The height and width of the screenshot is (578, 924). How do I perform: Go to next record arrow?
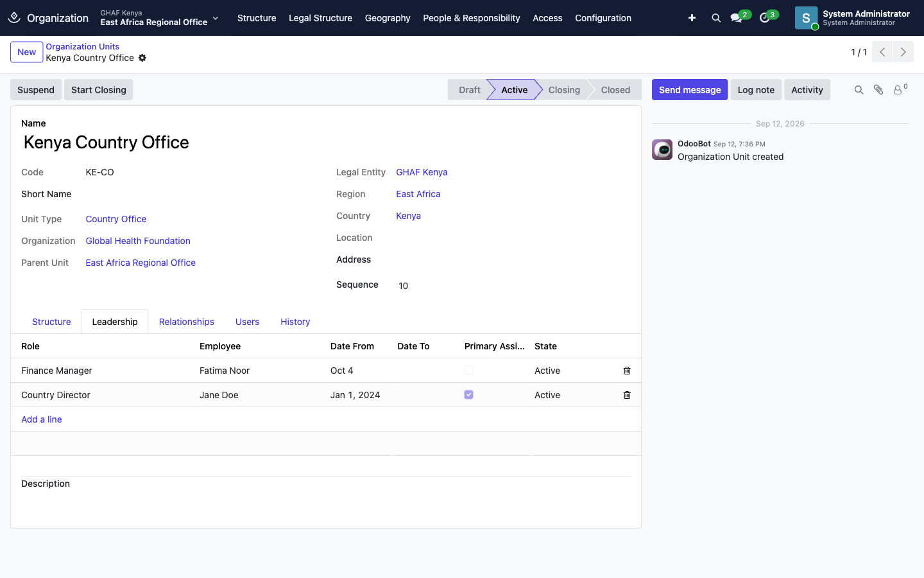[903, 52]
